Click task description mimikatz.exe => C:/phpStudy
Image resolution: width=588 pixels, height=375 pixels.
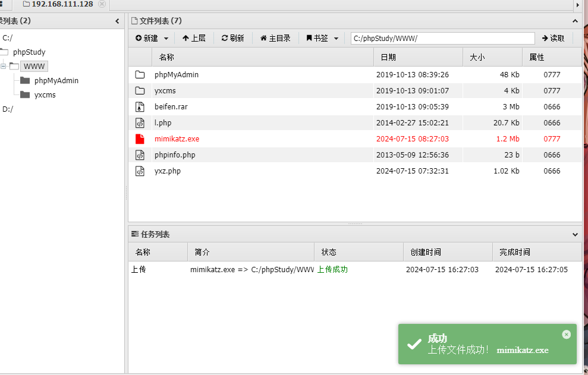[x=251, y=269]
